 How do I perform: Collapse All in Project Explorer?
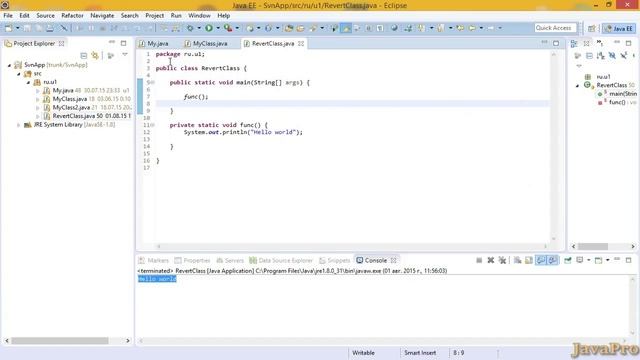coord(84,56)
